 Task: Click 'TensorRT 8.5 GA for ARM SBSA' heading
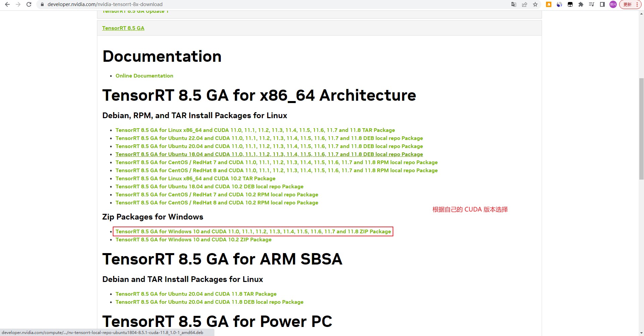click(222, 259)
